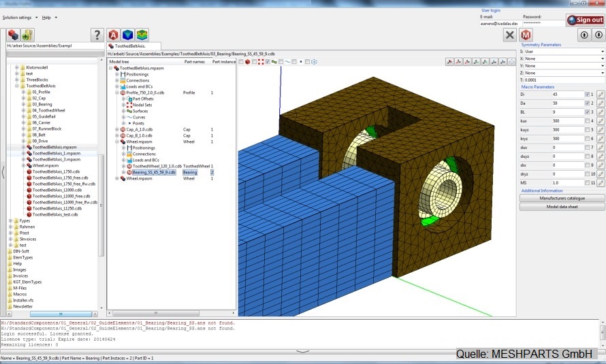Screen dimensions: 606x364
Task: Click the red M Meshparts icon
Action: pyautogui.click(x=526, y=35)
